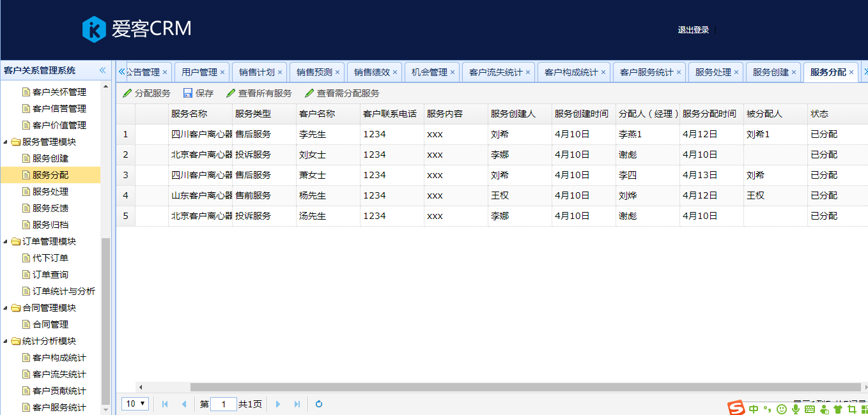Close the 服务分配 tab
Image resolution: width=868 pixels, height=415 pixels.
click(851, 72)
